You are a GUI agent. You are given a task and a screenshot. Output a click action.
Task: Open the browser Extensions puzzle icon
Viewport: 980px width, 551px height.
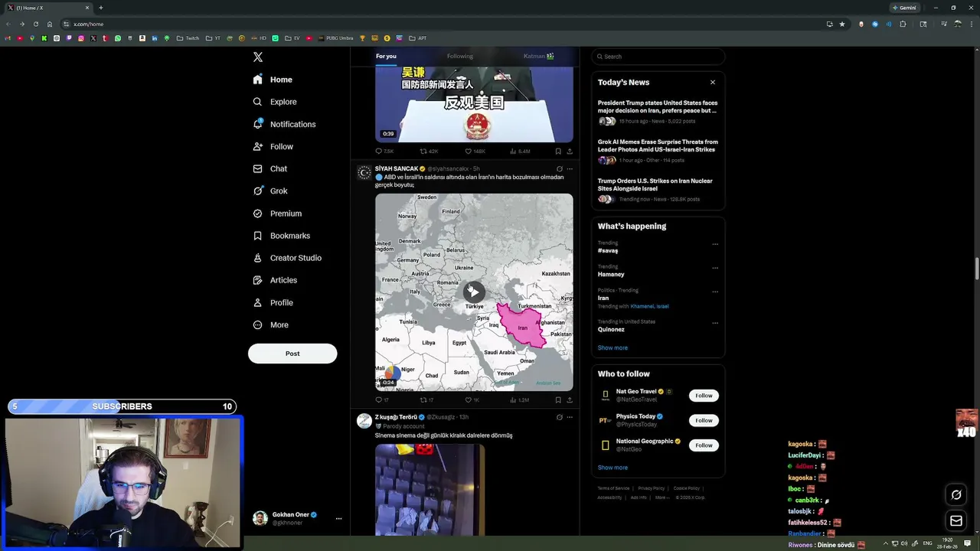(x=903, y=24)
